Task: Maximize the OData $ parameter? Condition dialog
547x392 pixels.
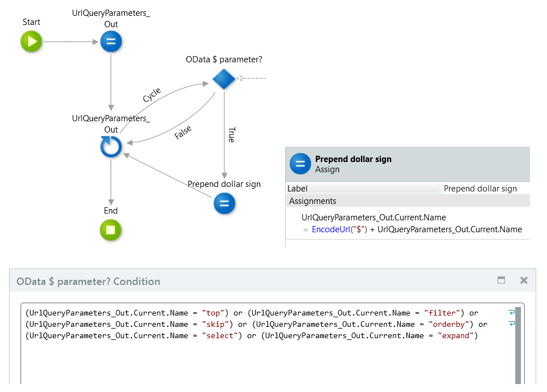Action: pyautogui.click(x=501, y=280)
